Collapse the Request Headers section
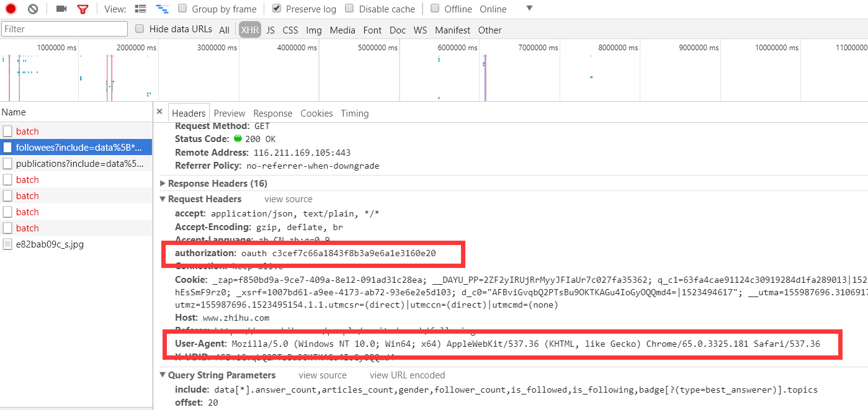Image resolution: width=868 pixels, height=410 pixels. coord(163,199)
